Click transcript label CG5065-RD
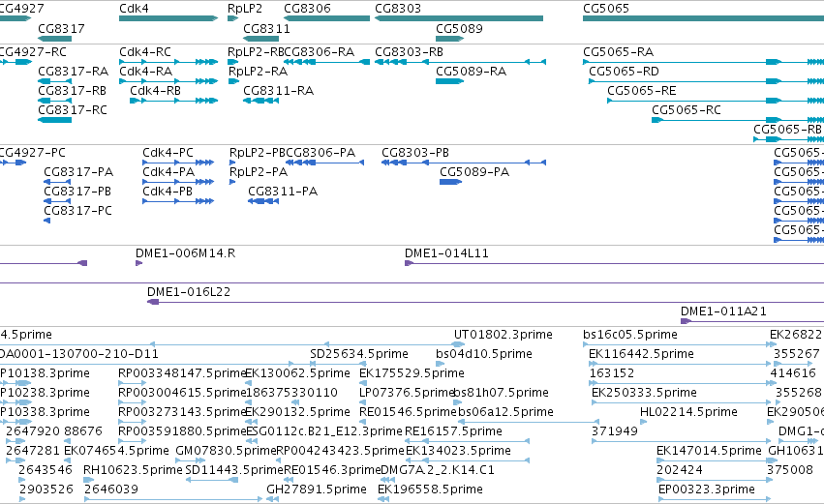824x504 pixels. coord(625,72)
